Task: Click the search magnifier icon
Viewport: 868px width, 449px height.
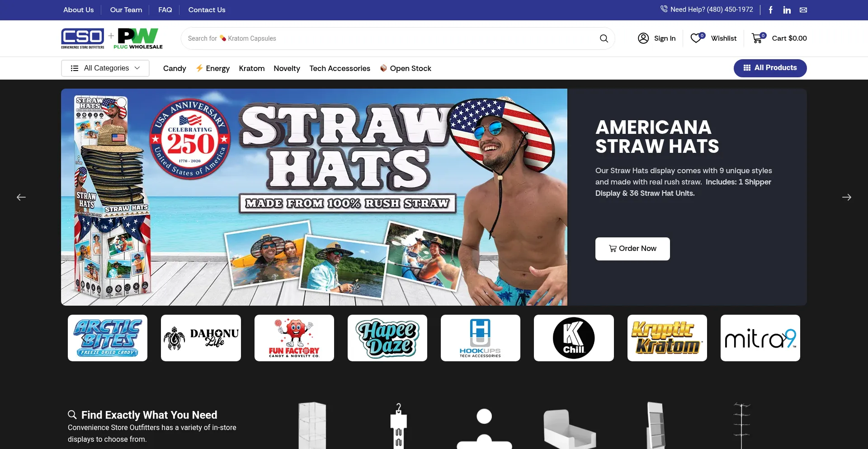Action: [x=604, y=38]
